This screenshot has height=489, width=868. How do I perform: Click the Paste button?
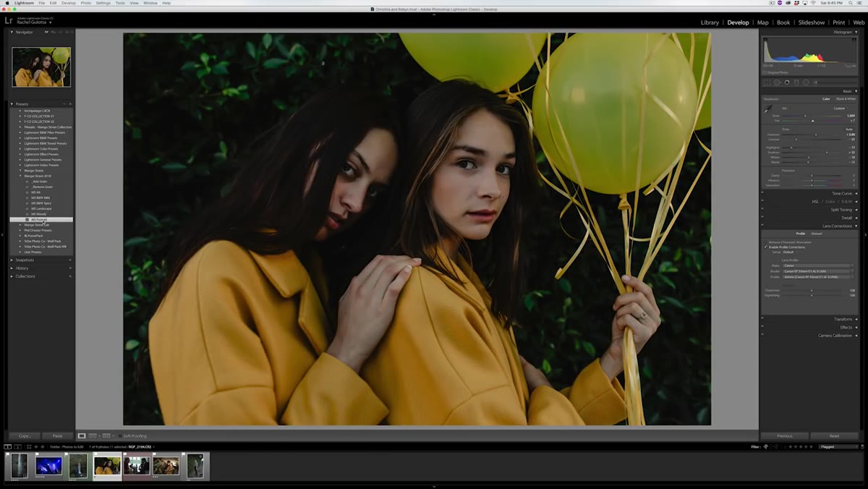57,436
